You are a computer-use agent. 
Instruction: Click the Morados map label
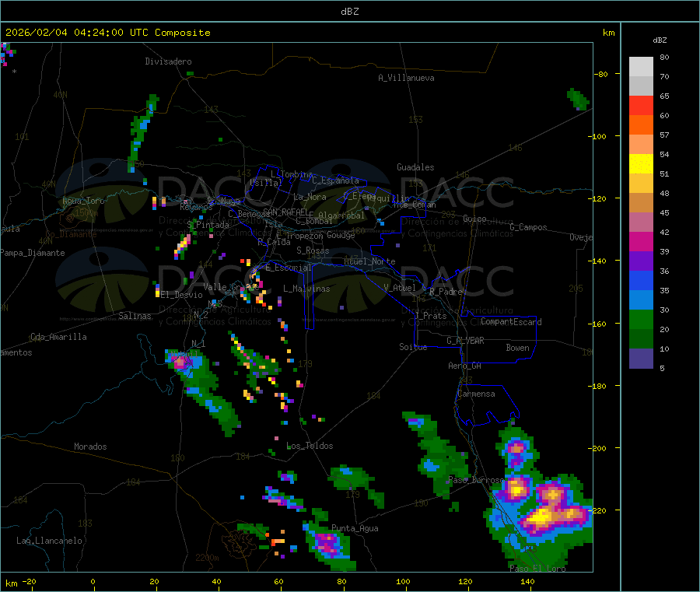point(90,447)
